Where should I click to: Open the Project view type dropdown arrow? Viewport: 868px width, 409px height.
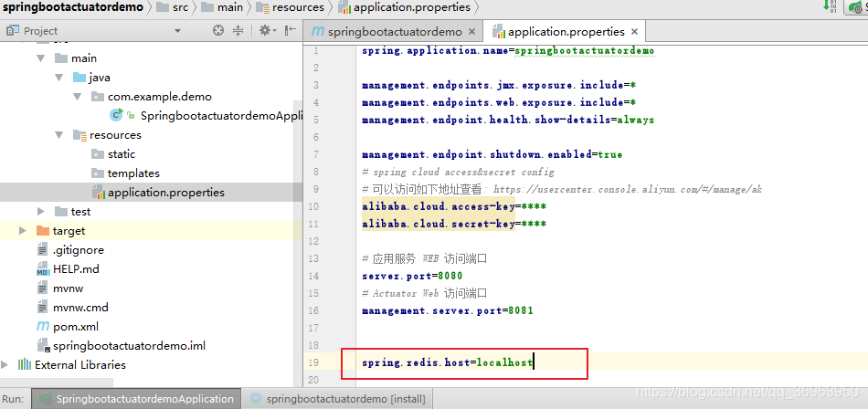point(177,31)
